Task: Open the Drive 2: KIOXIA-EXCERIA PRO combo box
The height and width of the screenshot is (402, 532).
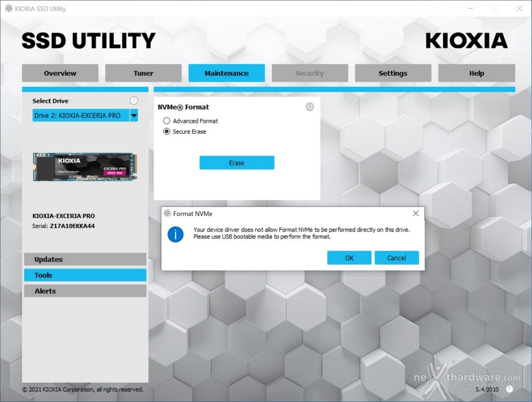Action: click(x=85, y=115)
